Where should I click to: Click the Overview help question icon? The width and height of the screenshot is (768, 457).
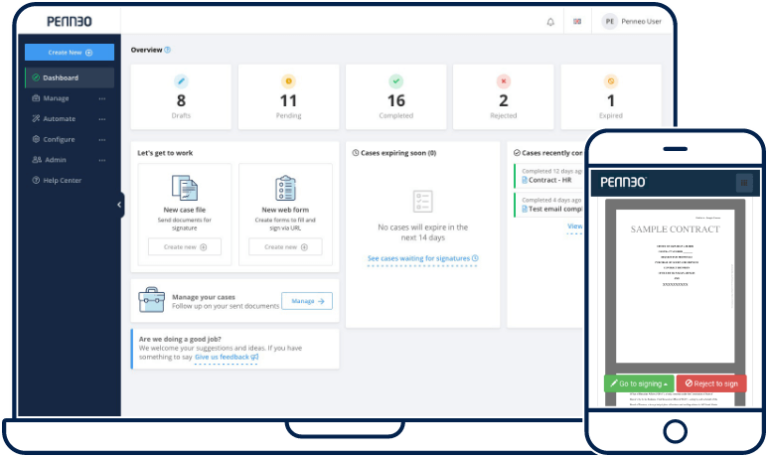[x=167, y=49]
